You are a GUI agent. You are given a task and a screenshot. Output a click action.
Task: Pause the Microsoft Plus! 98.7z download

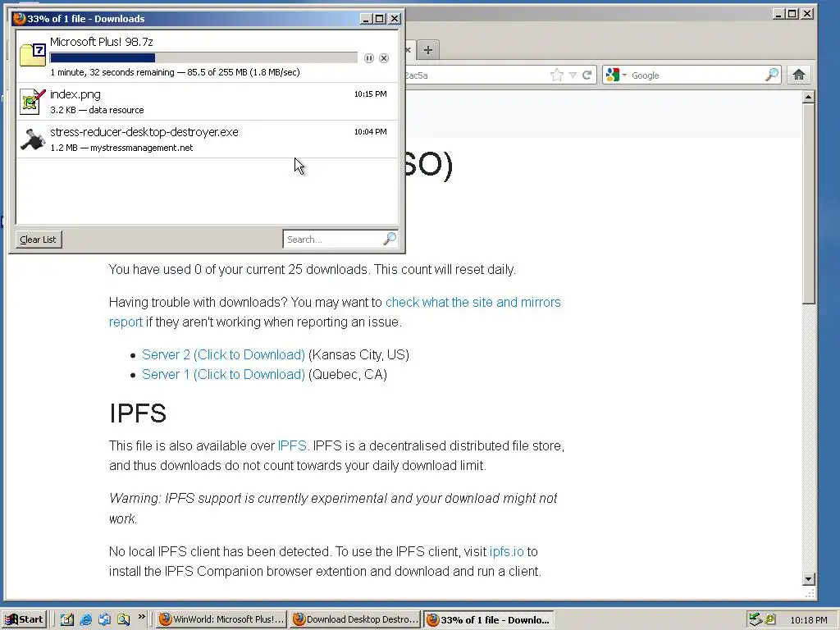368,58
